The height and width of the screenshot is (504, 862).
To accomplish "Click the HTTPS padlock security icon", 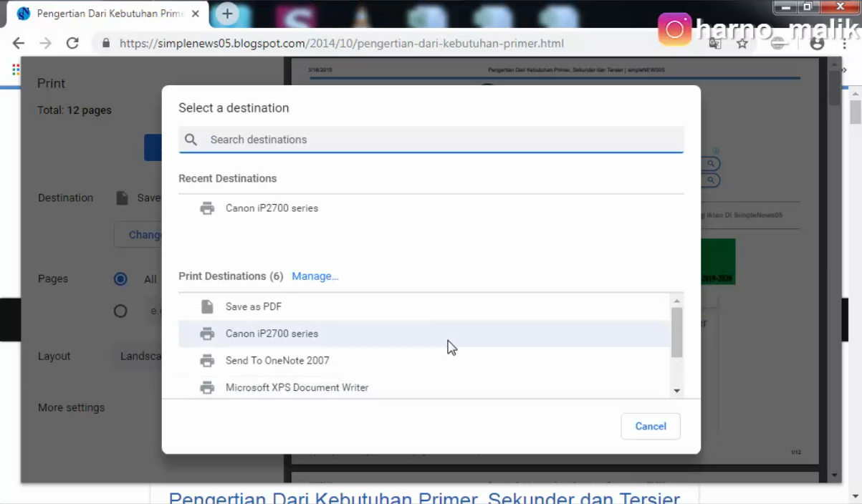I will 105,43.
